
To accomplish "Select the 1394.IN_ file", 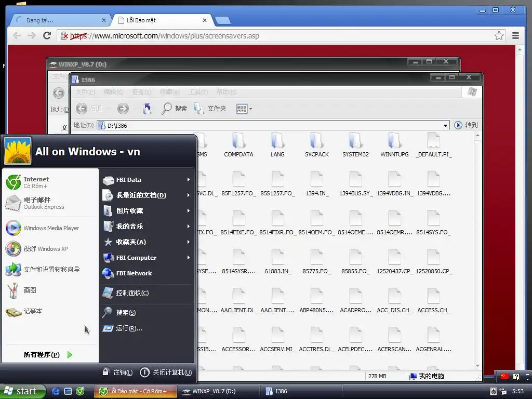I will point(317,184).
